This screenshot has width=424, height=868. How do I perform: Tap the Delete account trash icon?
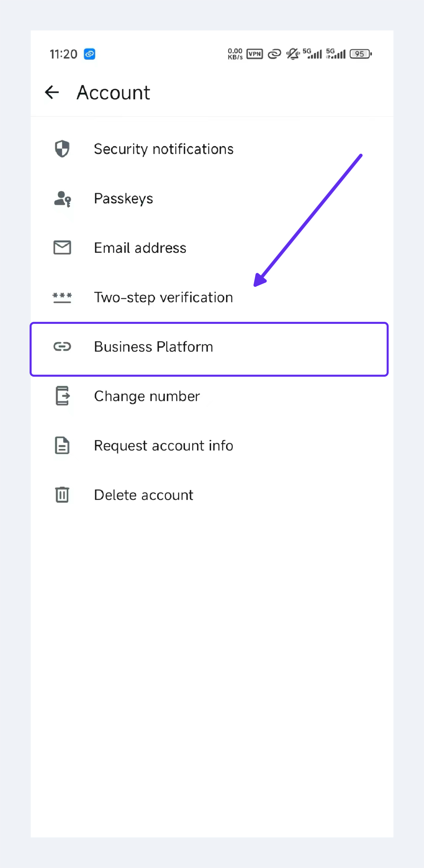point(62,495)
